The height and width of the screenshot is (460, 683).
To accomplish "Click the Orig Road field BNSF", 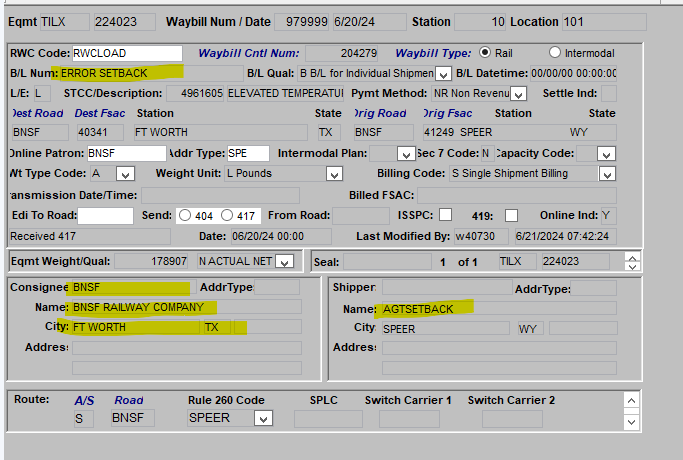I will [383, 132].
